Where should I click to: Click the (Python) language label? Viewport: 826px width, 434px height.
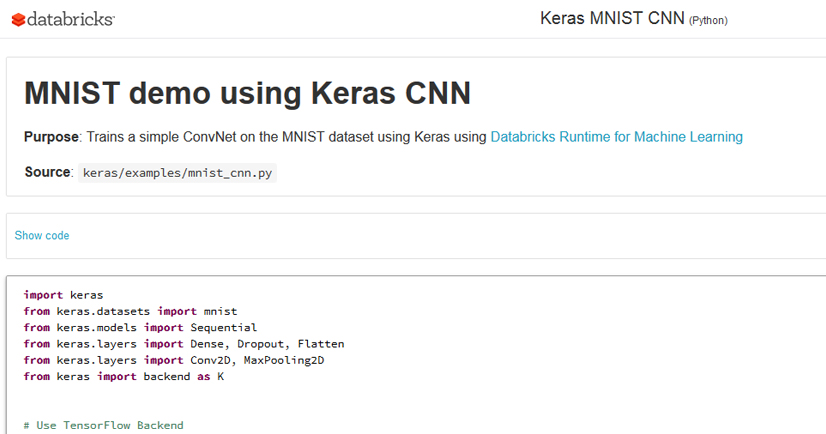708,20
